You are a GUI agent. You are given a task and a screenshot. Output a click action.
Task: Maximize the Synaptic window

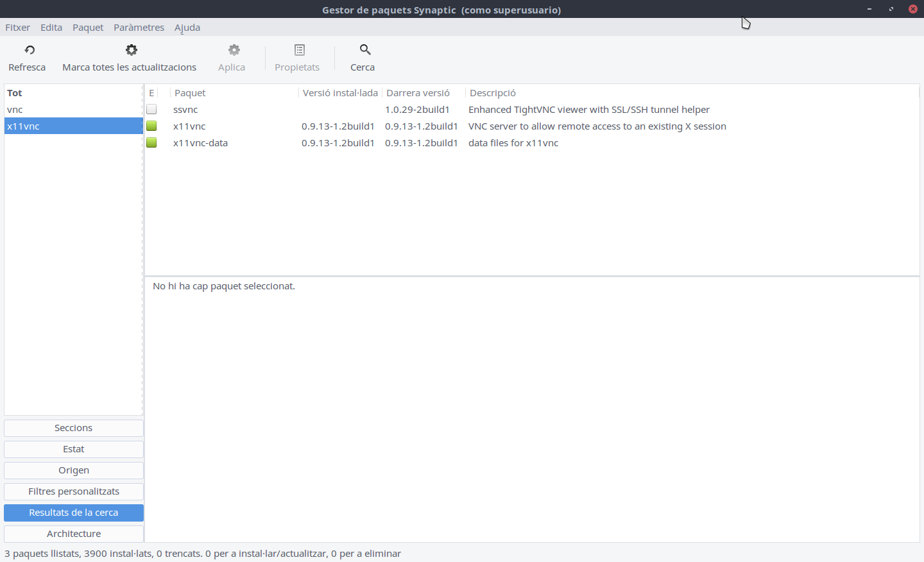point(891,9)
